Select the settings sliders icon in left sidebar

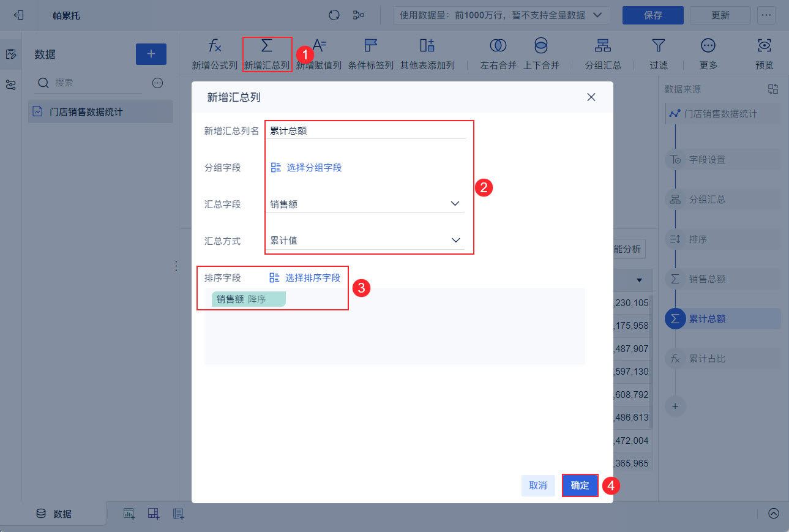point(10,85)
